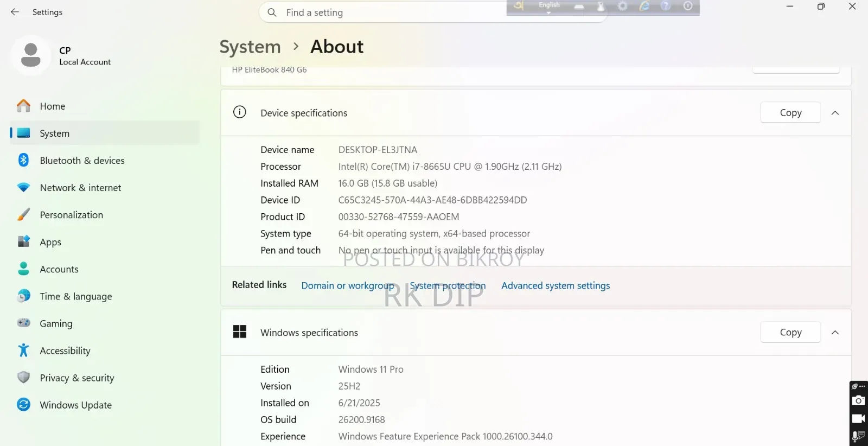Image resolution: width=868 pixels, height=446 pixels.
Task: Open the question mark help on language bar
Action: (666, 6)
